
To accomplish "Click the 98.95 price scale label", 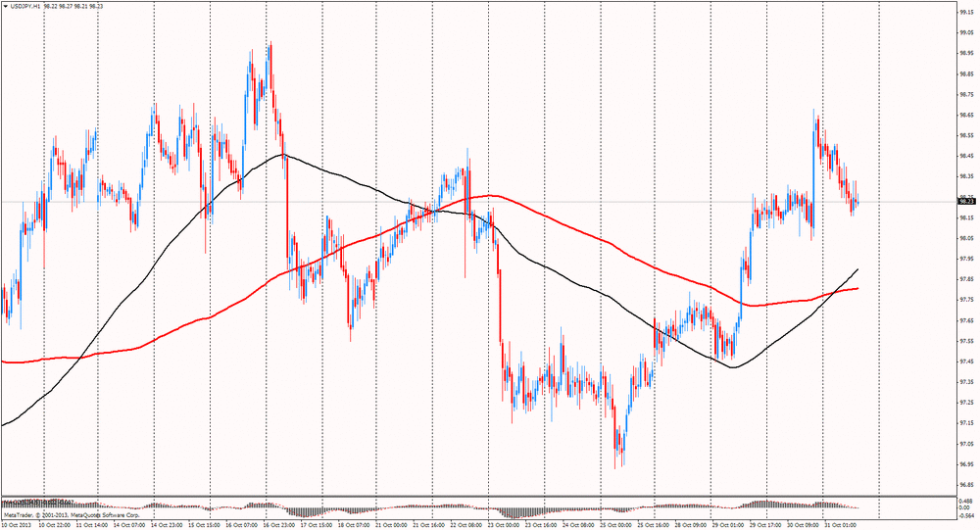I will 967,53.
